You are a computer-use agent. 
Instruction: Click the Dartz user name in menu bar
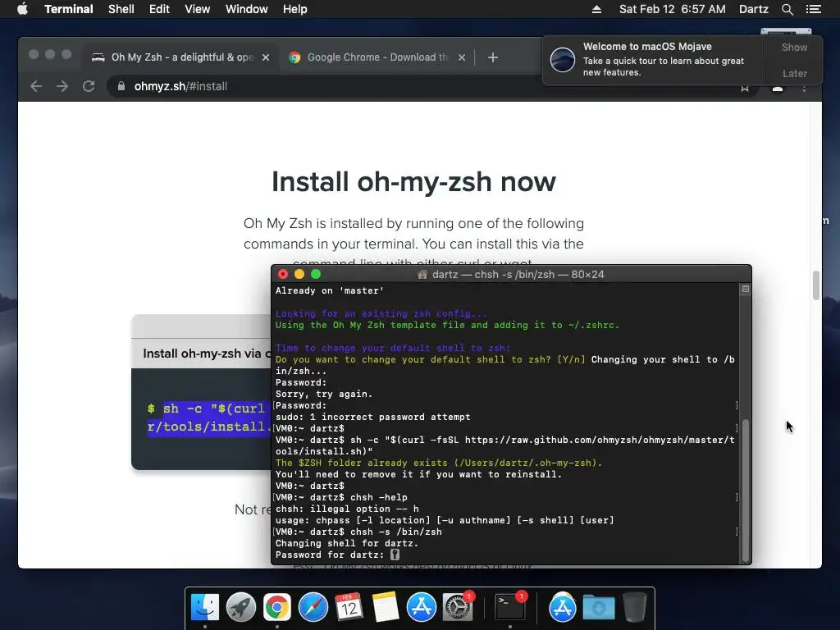(x=754, y=9)
